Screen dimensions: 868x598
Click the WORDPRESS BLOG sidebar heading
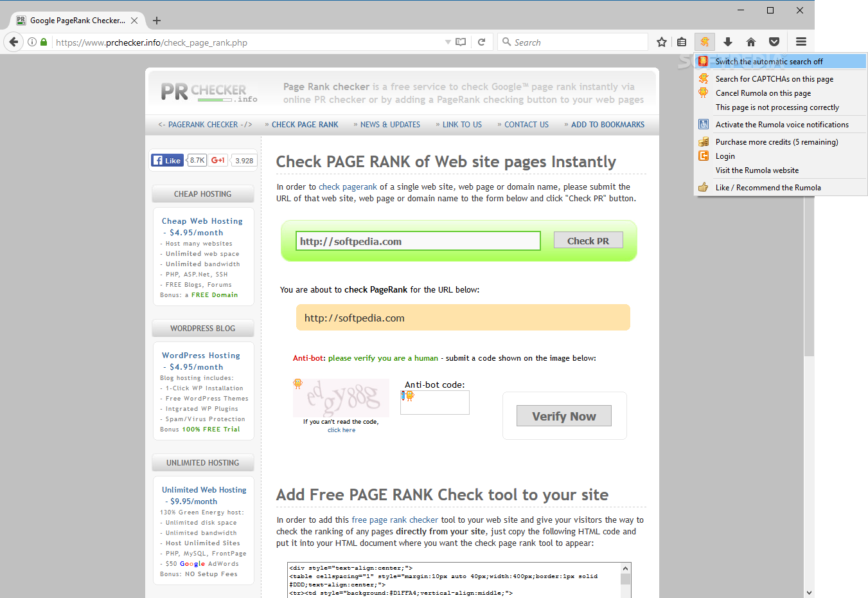(203, 328)
